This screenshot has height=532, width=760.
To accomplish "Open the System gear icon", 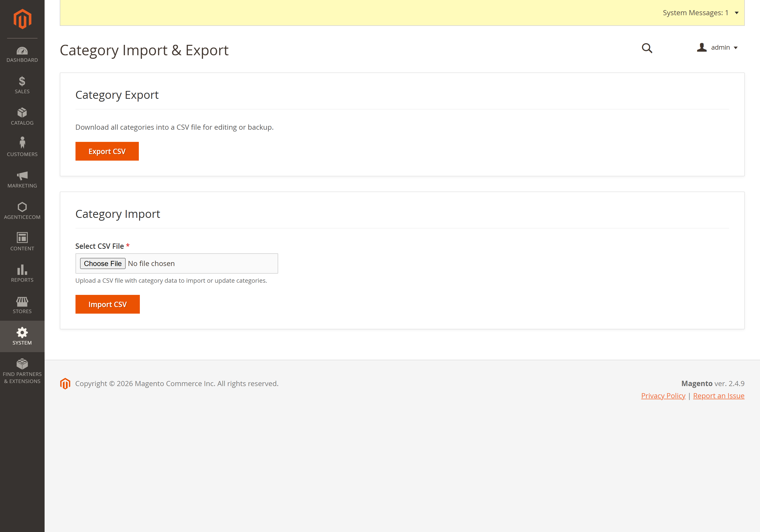I will 22,332.
